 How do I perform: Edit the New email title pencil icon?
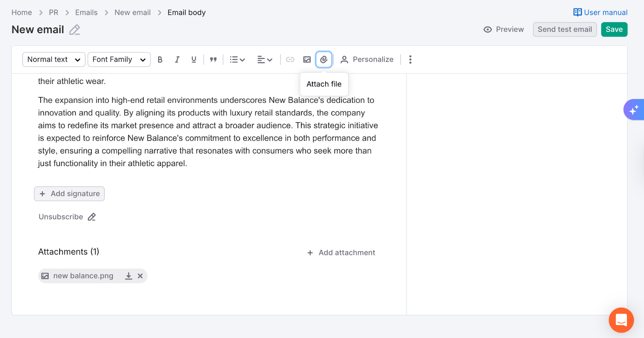click(74, 30)
